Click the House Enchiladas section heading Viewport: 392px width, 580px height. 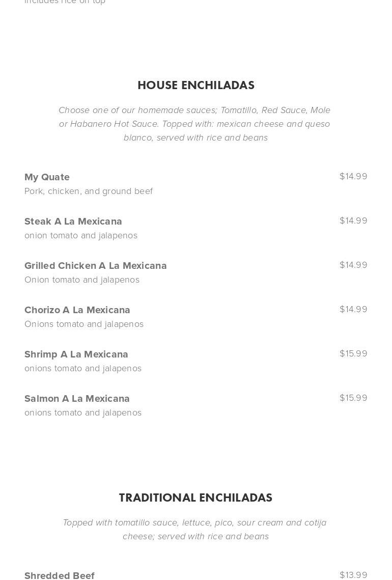tap(196, 86)
